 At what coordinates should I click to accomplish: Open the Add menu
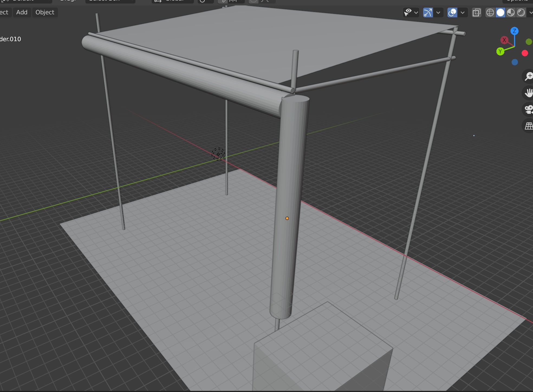pos(22,12)
